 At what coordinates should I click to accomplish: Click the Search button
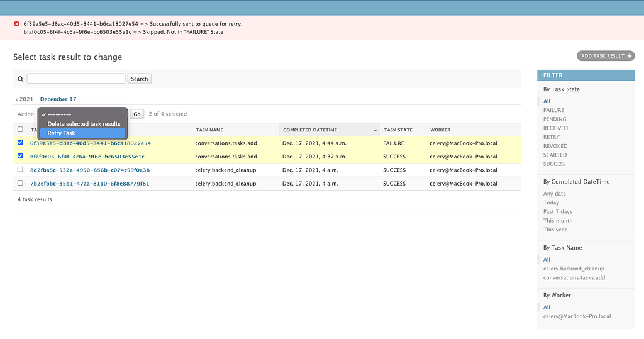click(139, 79)
